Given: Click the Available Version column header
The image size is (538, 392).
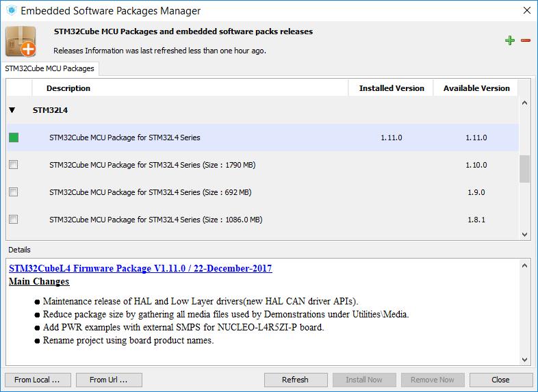Looking at the screenshot, I should coord(476,88).
